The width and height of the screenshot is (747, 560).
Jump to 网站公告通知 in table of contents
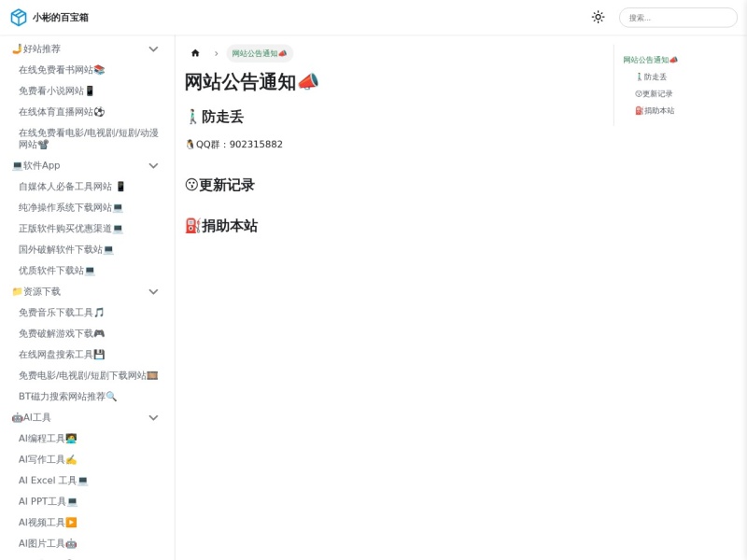[x=650, y=60]
